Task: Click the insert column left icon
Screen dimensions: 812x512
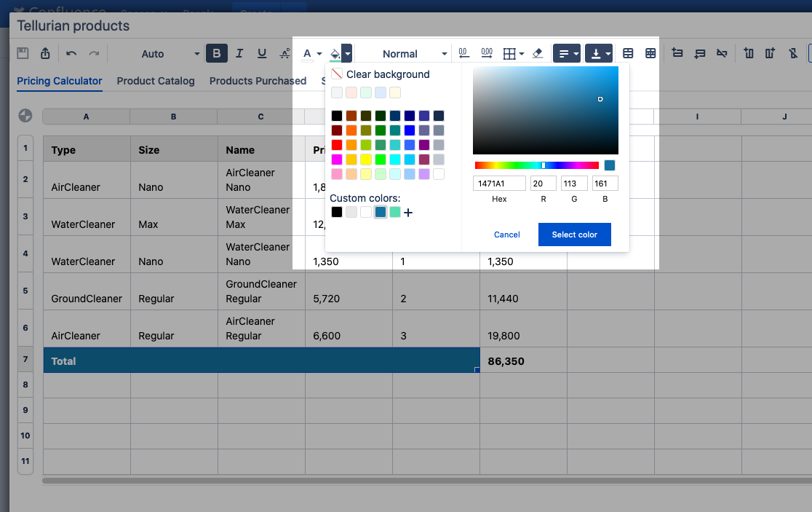Action: click(748, 53)
